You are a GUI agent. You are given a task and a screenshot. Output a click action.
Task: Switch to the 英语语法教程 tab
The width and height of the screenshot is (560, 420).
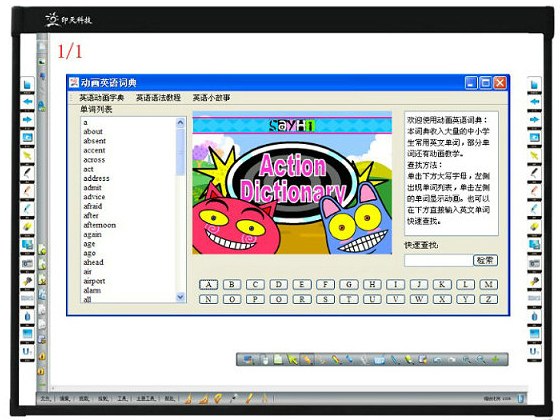pos(158,98)
